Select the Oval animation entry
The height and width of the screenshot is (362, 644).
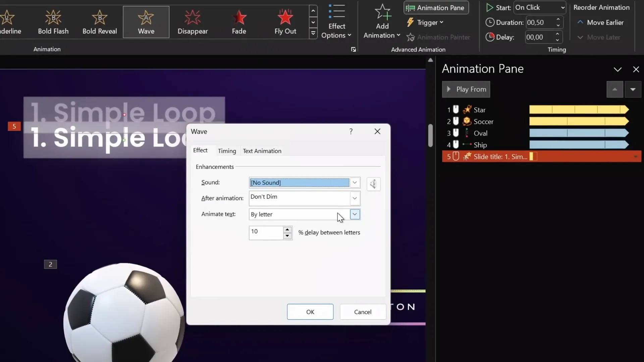coord(541,133)
